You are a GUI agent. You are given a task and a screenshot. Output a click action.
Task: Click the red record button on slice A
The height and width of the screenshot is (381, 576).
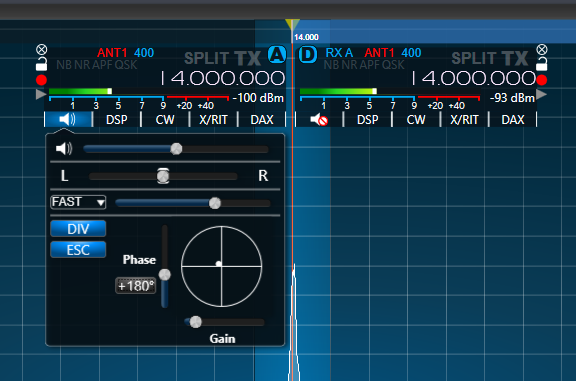click(x=42, y=80)
